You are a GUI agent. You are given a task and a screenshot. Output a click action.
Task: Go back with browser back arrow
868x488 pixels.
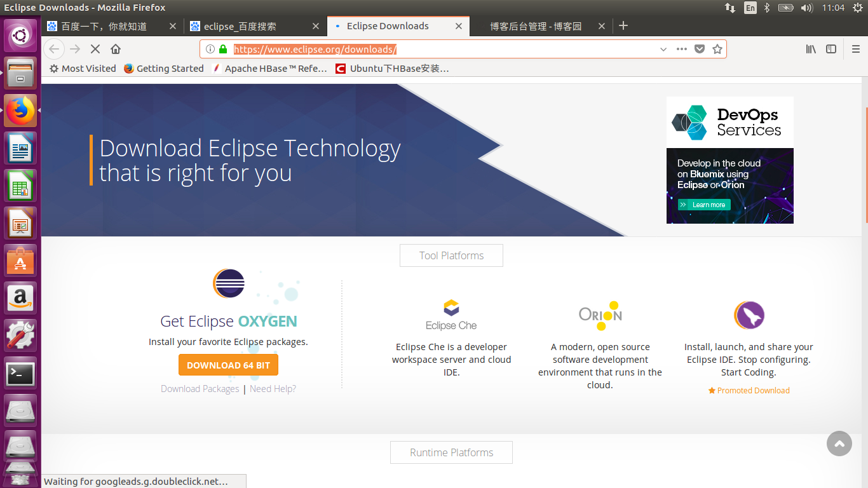54,49
